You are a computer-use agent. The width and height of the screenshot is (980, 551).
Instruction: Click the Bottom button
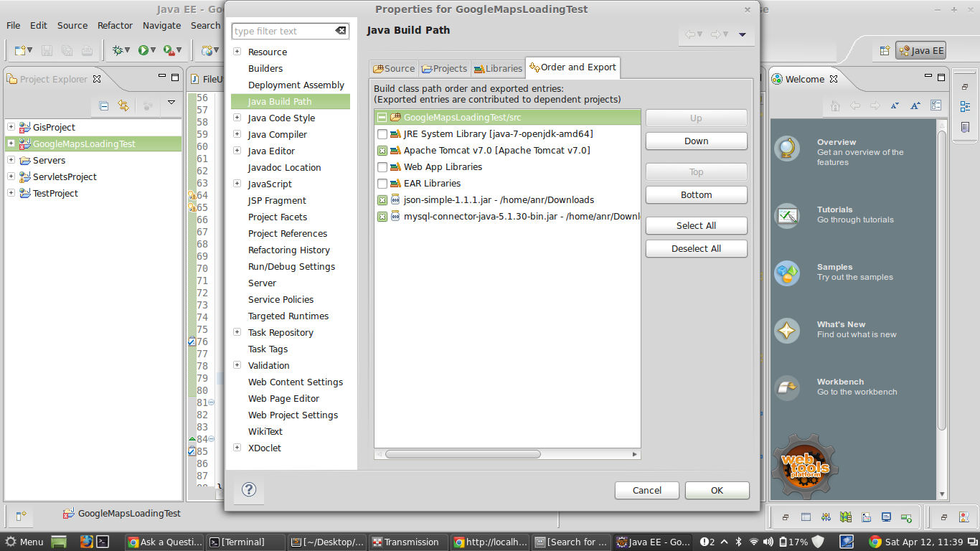(x=696, y=195)
